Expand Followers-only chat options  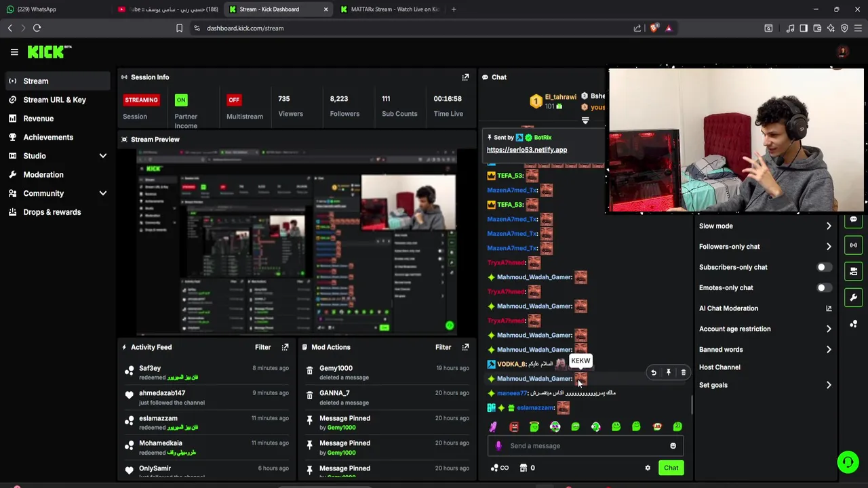[x=765, y=247]
